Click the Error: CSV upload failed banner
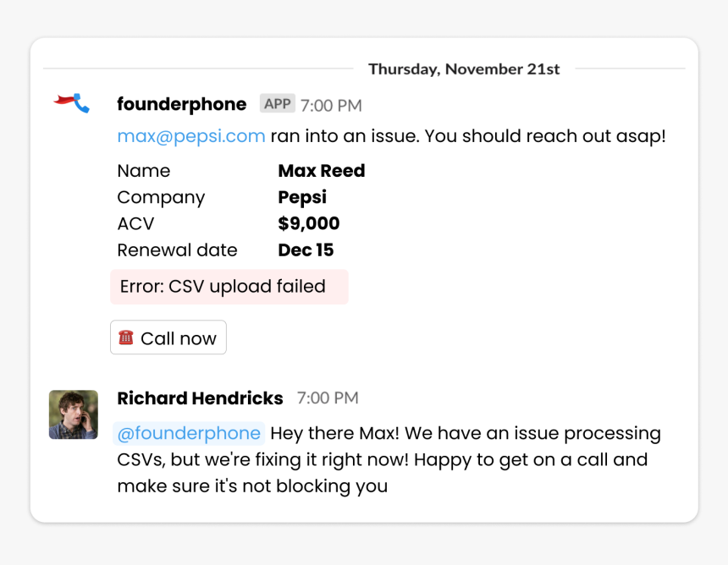Image resolution: width=728 pixels, height=565 pixels. coord(229,287)
